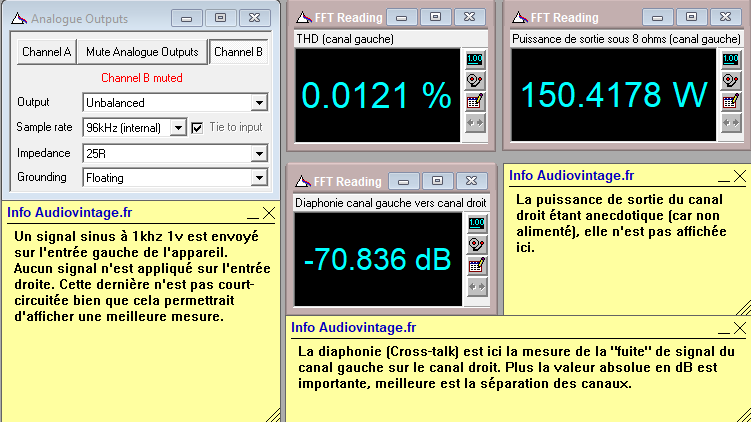Image resolution: width=751 pixels, height=422 pixels.
Task: Grab the resize grip of the left Info note
Action: (273, 415)
